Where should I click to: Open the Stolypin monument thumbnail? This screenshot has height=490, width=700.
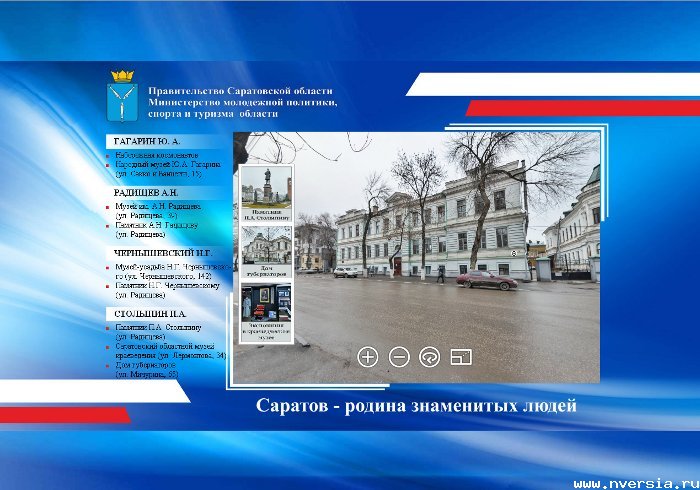coord(267,193)
